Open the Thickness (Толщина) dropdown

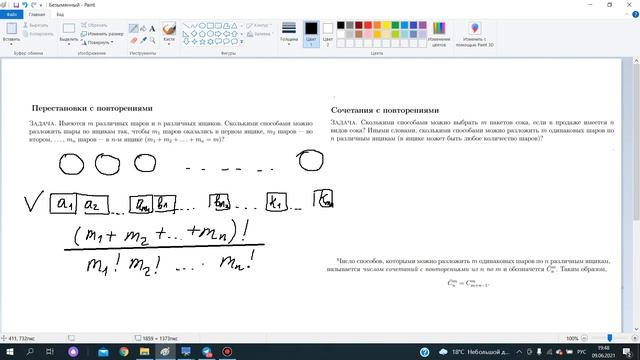(289, 33)
